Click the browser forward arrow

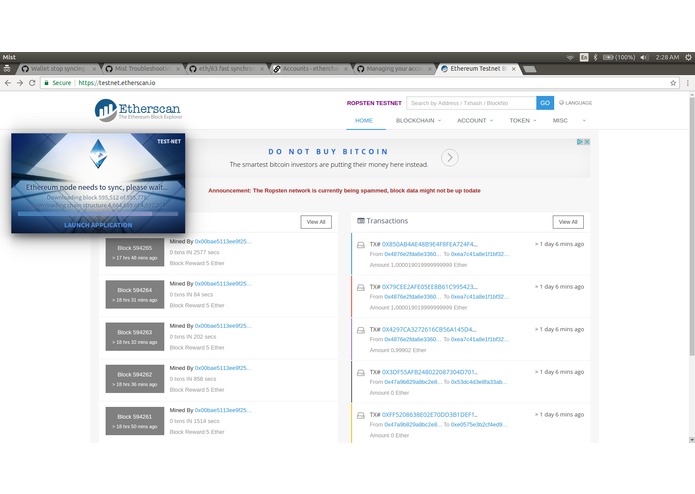coord(20,83)
